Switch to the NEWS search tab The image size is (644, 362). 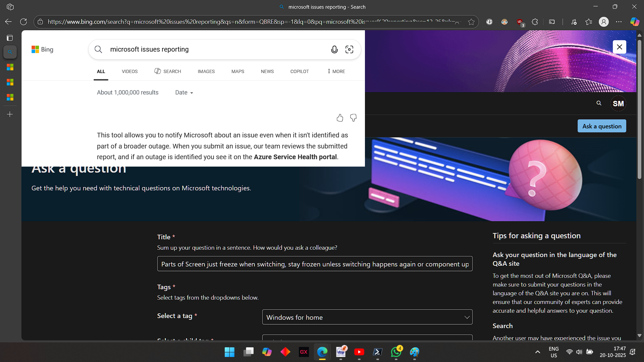267,71
